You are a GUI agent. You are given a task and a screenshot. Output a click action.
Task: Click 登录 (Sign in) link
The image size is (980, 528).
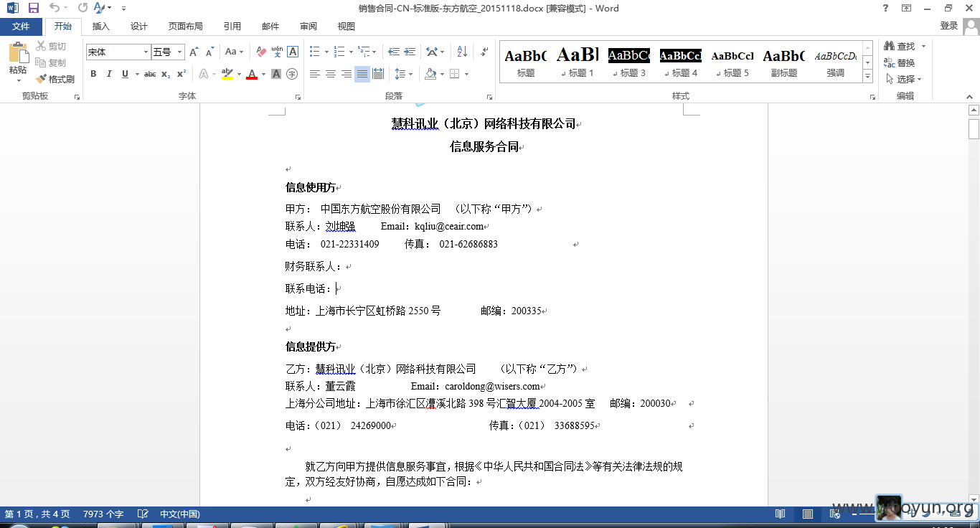coord(949,26)
